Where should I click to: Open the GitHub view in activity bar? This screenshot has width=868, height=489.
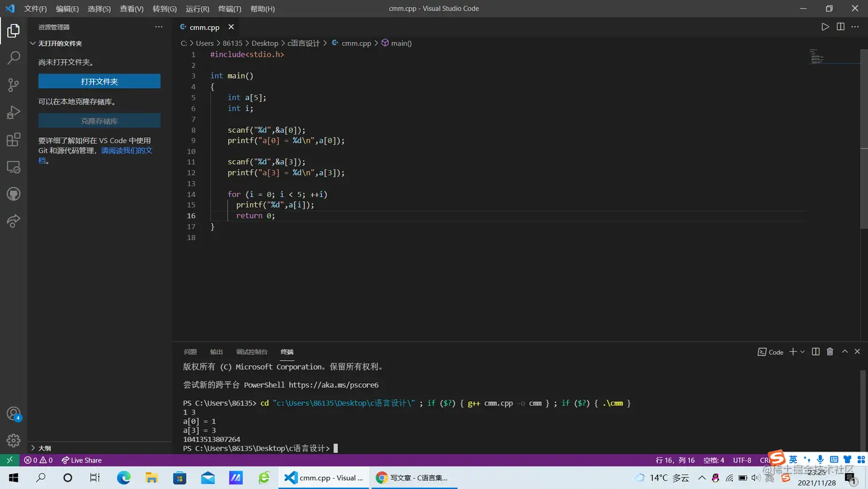[13, 194]
